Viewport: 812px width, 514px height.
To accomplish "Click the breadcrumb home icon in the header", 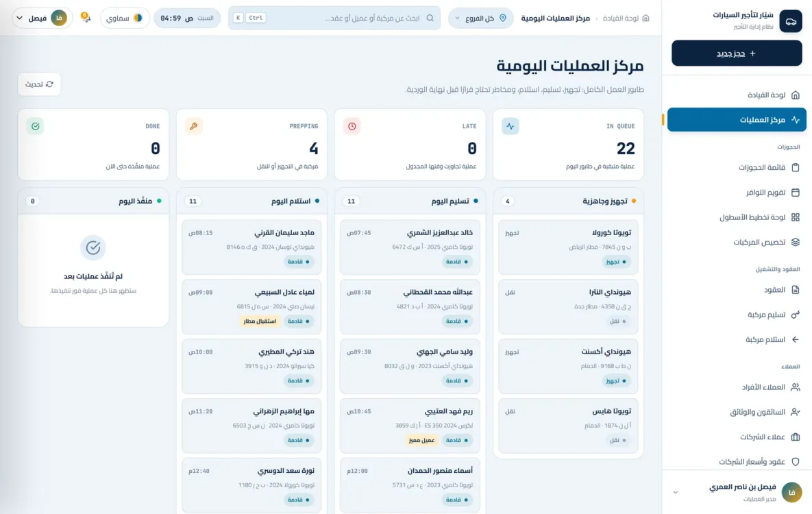I will (645, 18).
